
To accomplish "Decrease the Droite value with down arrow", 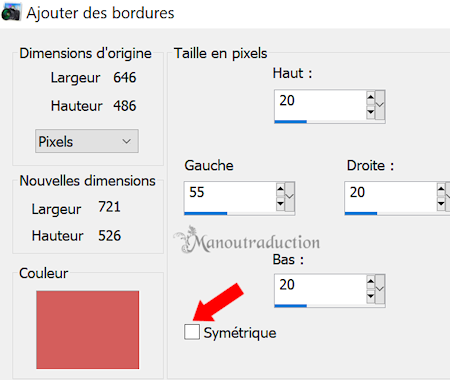I will click(x=441, y=204).
